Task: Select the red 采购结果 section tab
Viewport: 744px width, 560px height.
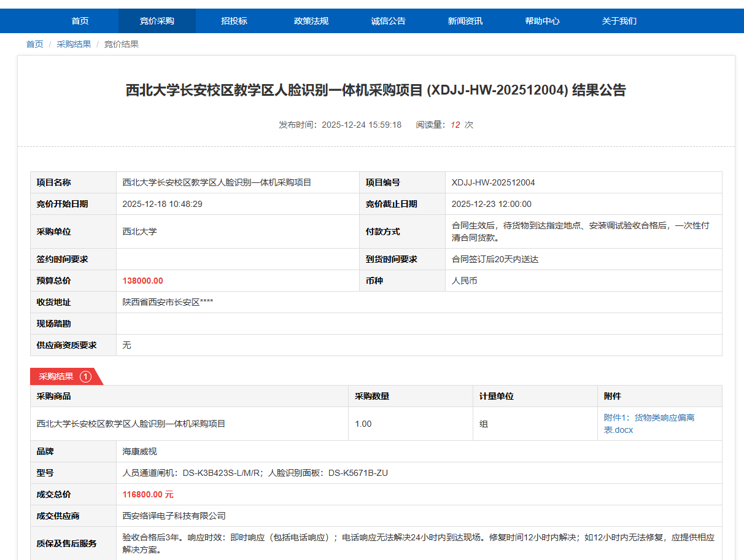Action: pyautogui.click(x=56, y=376)
